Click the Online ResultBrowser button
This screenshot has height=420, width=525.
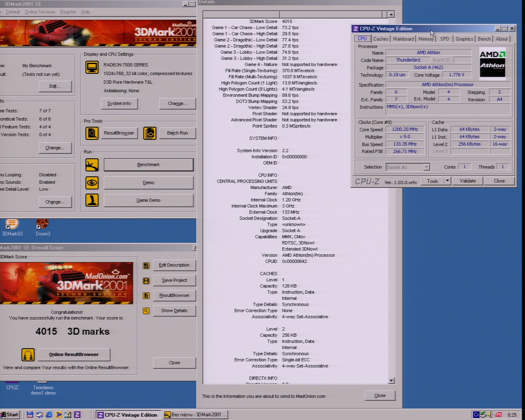click(x=74, y=355)
